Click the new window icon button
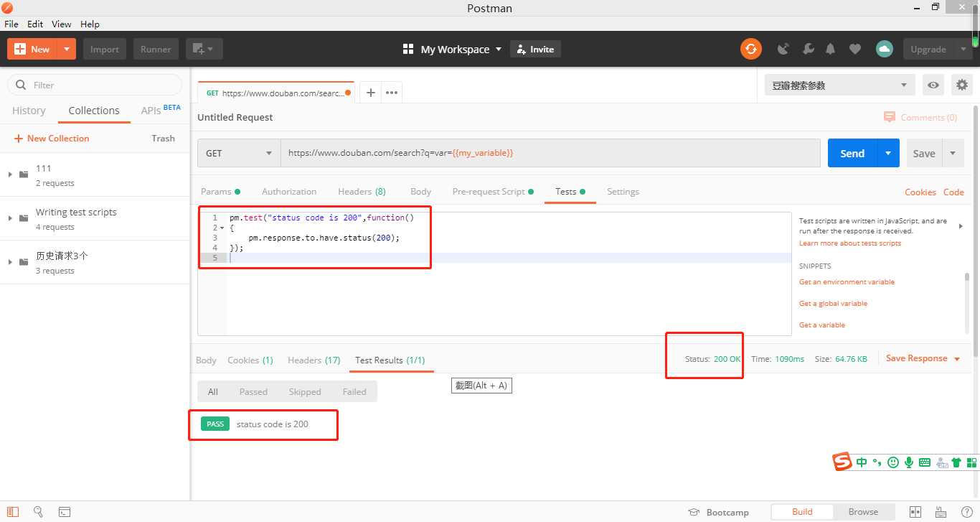Image resolution: width=980 pixels, height=522 pixels. pyautogui.click(x=204, y=49)
